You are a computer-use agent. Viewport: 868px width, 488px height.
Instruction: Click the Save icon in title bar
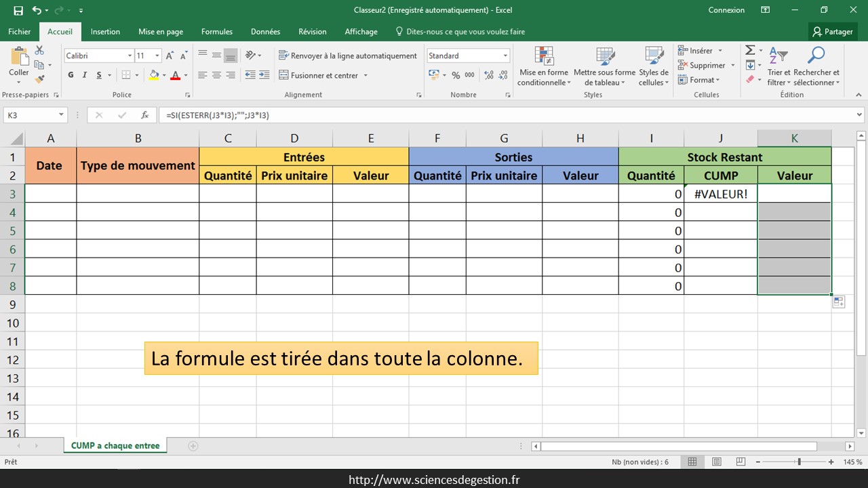pos(18,10)
